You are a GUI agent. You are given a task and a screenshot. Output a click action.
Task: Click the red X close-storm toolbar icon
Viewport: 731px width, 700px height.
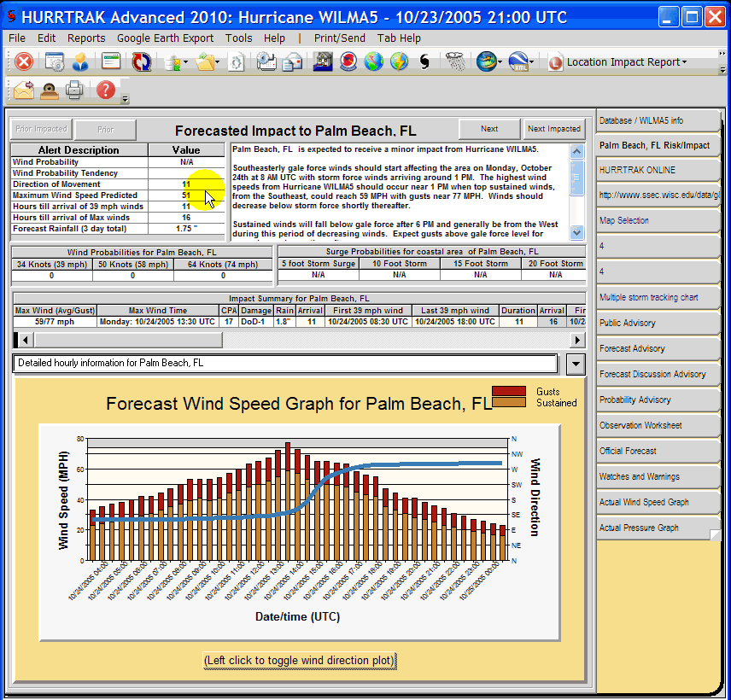pos(23,61)
